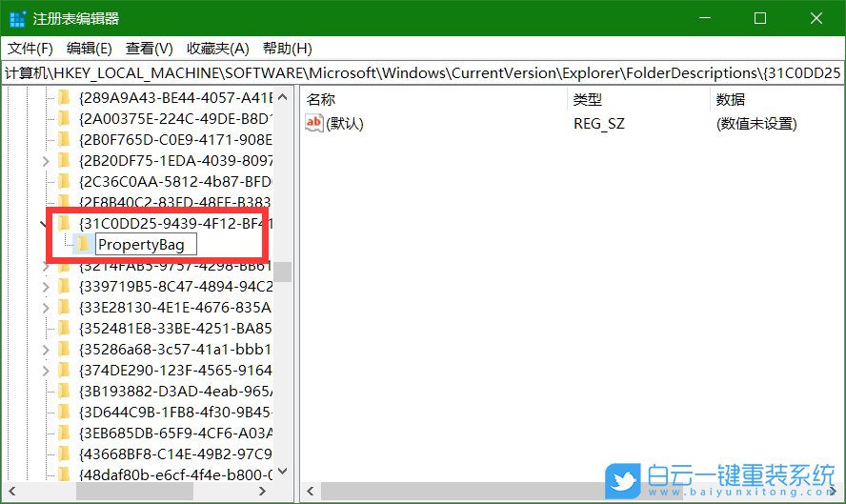Select the {48daf80b-e6cf-4f4e key folder icon
Viewport: 846px width, 504px height.
[x=64, y=474]
